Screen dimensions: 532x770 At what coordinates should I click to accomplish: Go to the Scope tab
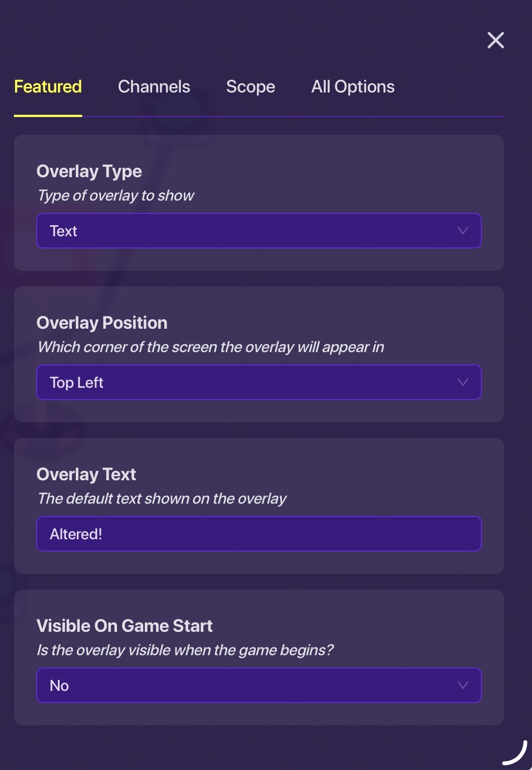pos(250,87)
